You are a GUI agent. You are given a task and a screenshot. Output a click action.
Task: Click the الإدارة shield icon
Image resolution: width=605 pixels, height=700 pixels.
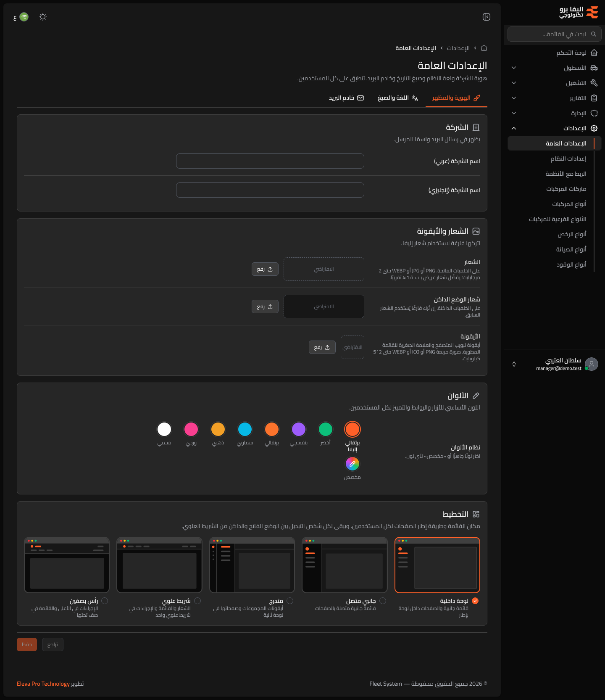pos(594,113)
